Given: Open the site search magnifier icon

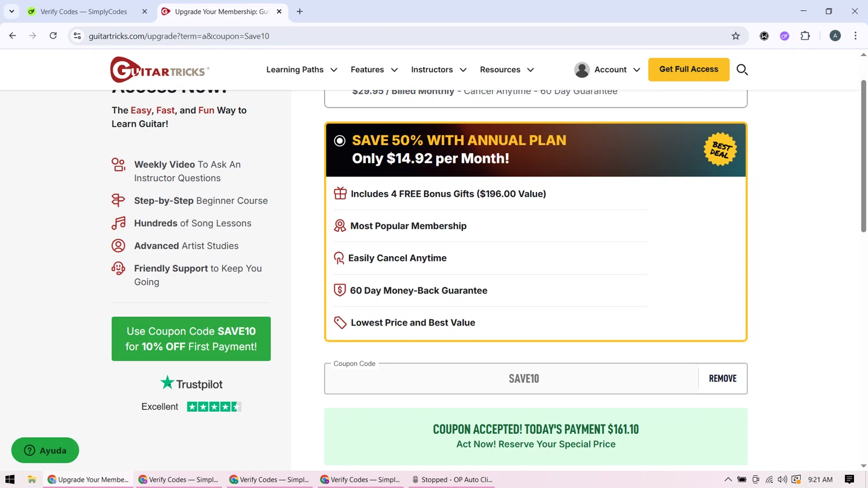Looking at the screenshot, I should click(742, 70).
